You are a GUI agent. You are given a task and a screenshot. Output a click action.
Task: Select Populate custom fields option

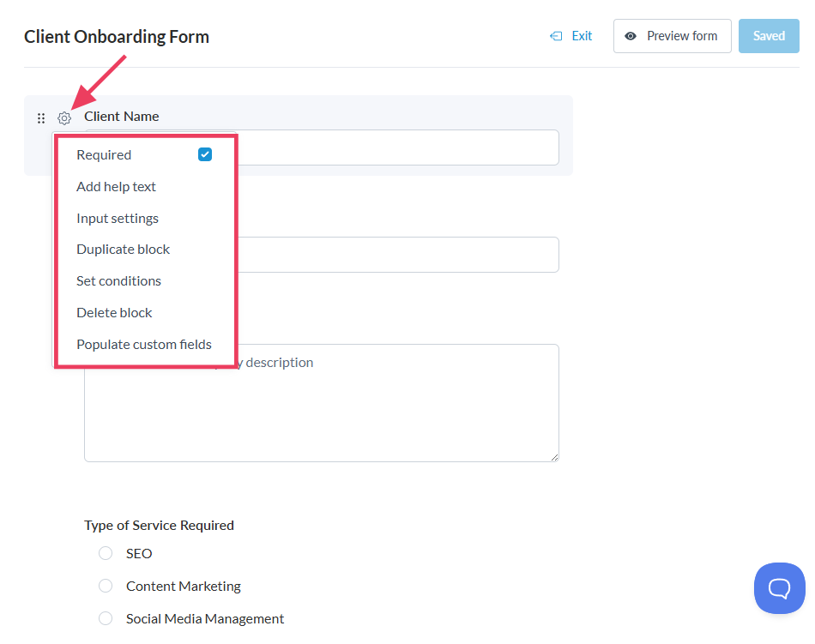143,344
